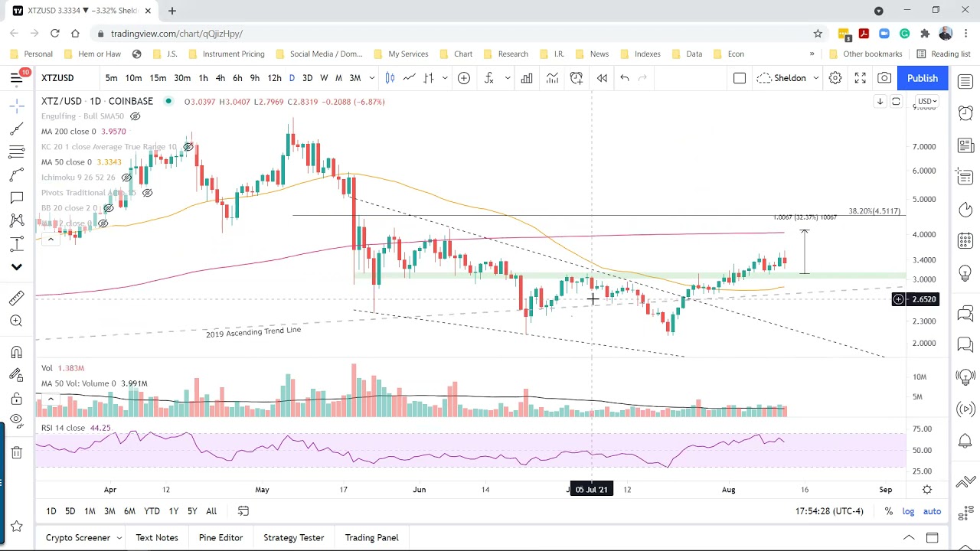
Task: Start bar replay mode
Action: click(602, 78)
